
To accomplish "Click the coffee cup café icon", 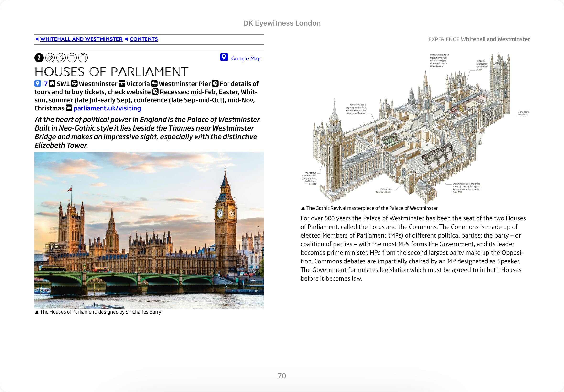I will tap(72, 58).
